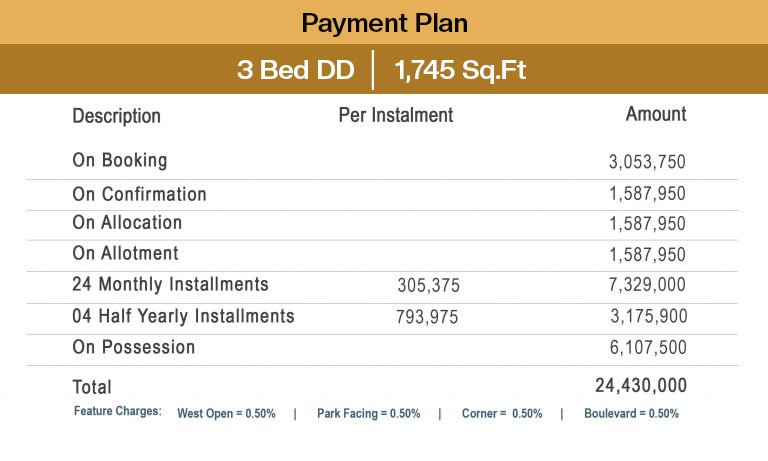Screen dimensions: 768x461
Task: Click the Amount column header
Action: coord(656,114)
